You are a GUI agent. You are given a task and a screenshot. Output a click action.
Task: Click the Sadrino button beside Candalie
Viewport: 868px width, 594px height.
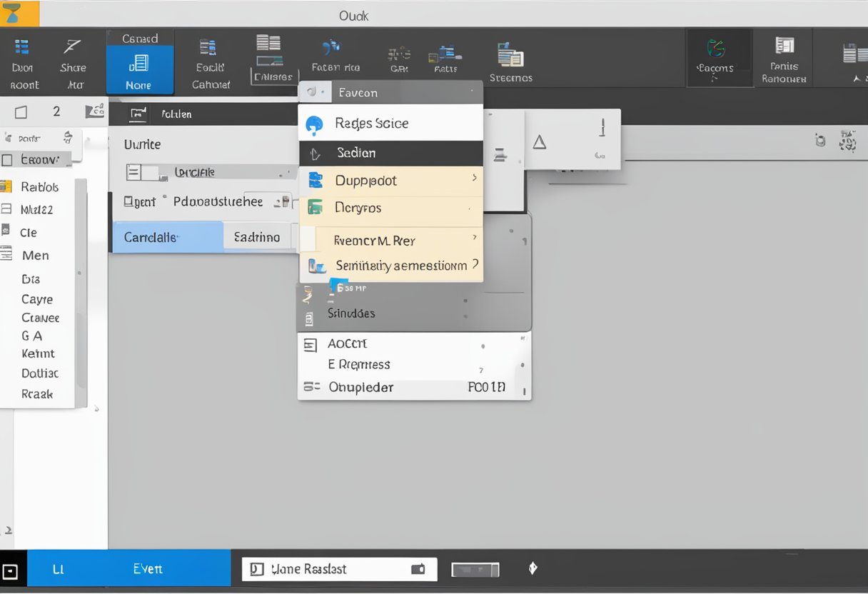point(257,236)
